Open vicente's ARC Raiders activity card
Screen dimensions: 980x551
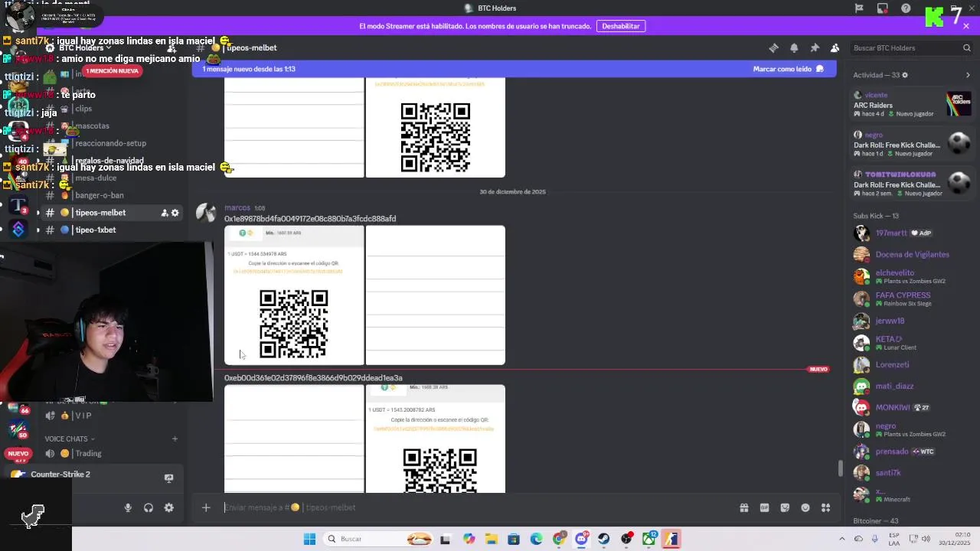point(913,105)
